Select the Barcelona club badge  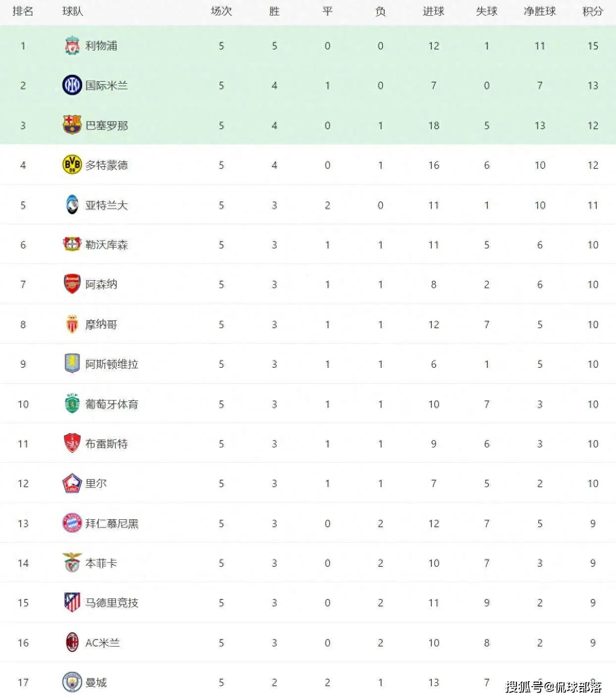(72, 125)
